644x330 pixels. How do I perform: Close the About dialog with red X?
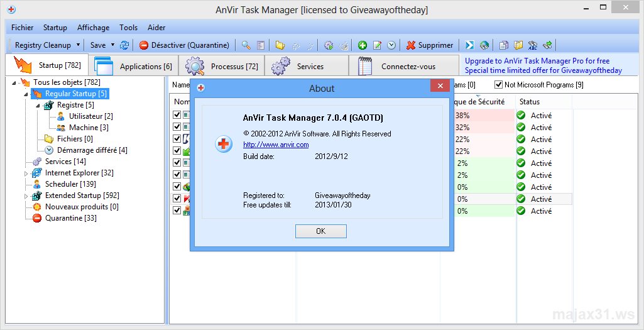click(x=440, y=85)
